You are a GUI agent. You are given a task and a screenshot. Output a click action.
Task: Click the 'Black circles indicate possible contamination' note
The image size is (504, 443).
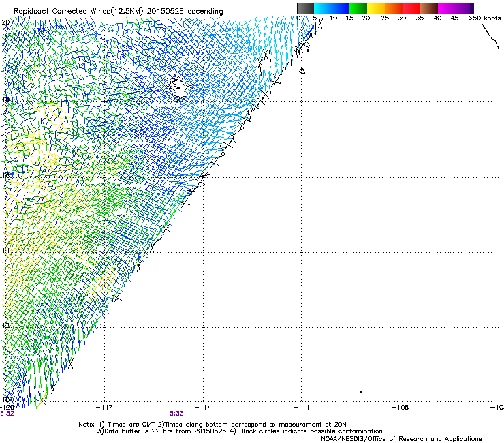pos(311,431)
